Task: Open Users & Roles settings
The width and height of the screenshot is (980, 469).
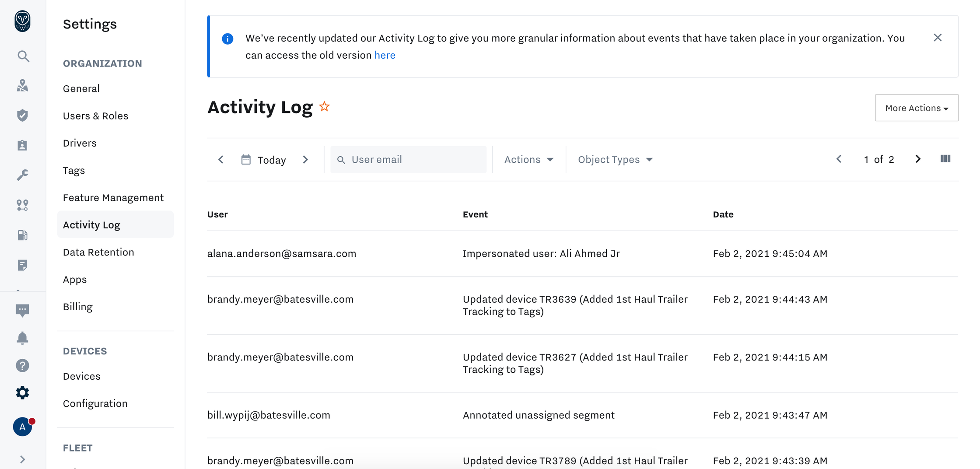Action: point(96,116)
